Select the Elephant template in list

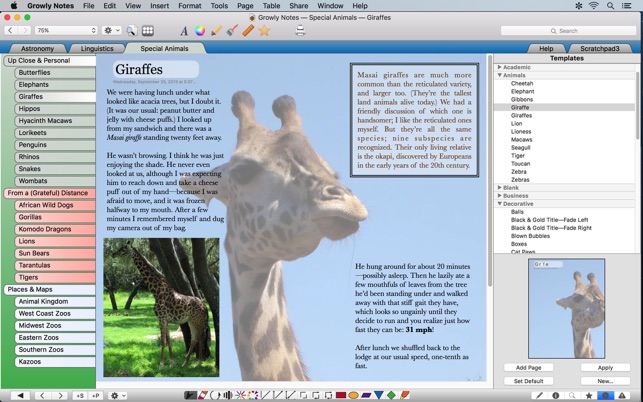[x=522, y=91]
